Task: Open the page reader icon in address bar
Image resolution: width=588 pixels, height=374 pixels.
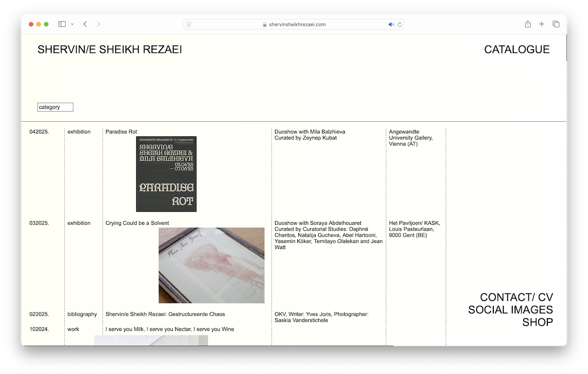Action: 189,25
